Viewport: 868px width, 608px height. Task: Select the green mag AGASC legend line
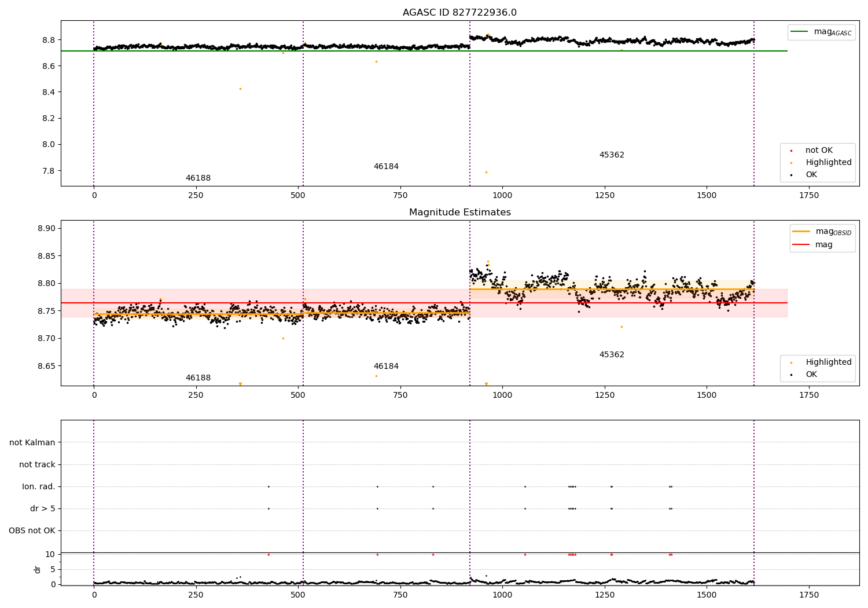800,32
